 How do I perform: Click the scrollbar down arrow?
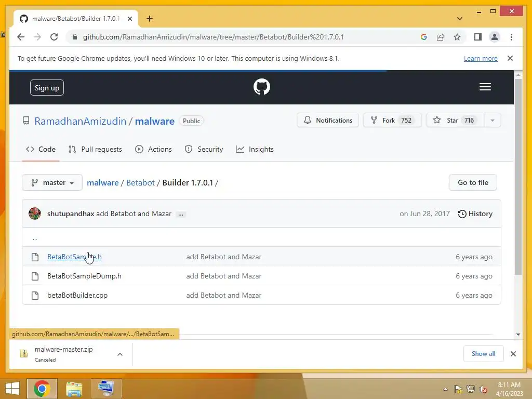click(x=518, y=334)
